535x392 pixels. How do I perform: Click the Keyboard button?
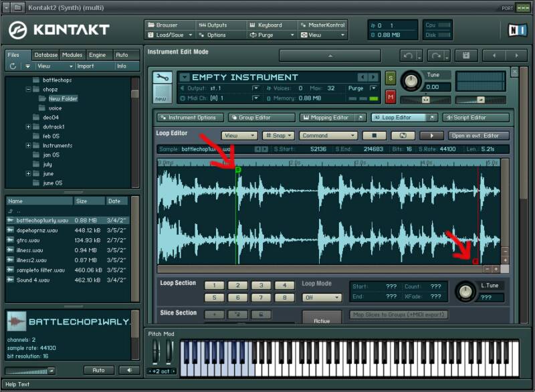(x=272, y=25)
